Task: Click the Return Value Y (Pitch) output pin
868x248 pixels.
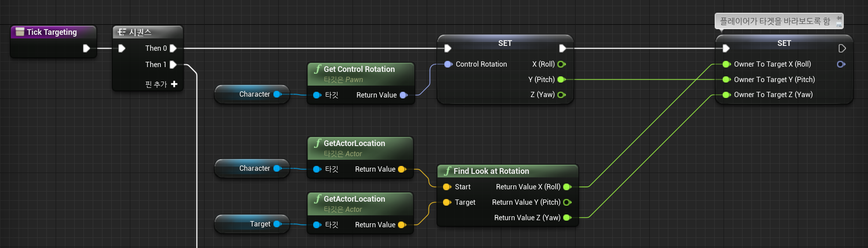Action: pos(568,202)
